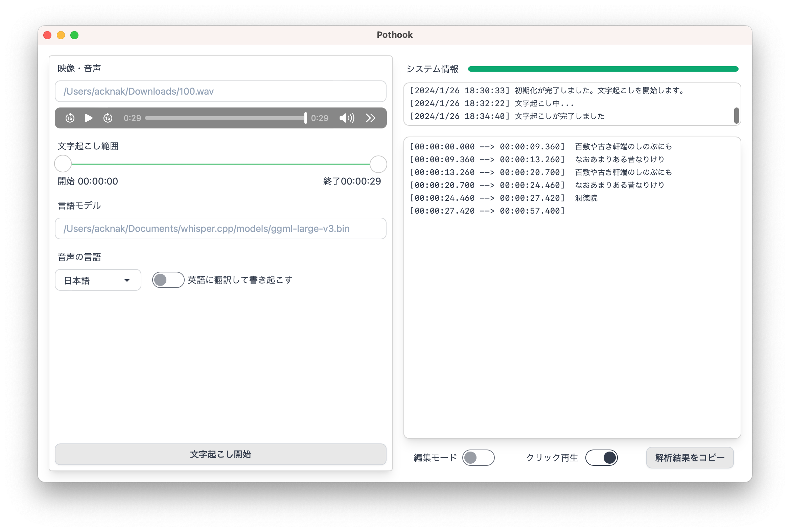Mute audio with the speaker volume icon
Image resolution: width=790 pixels, height=532 pixels.
[347, 118]
